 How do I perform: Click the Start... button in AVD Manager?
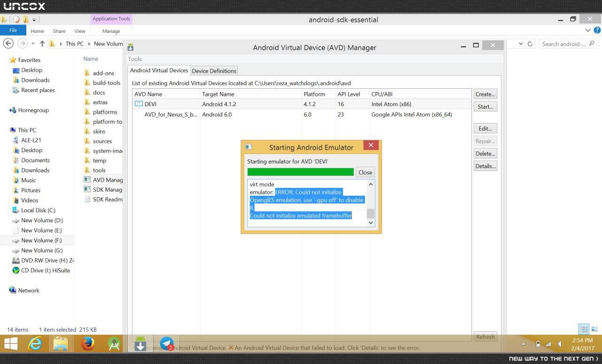pyautogui.click(x=485, y=107)
